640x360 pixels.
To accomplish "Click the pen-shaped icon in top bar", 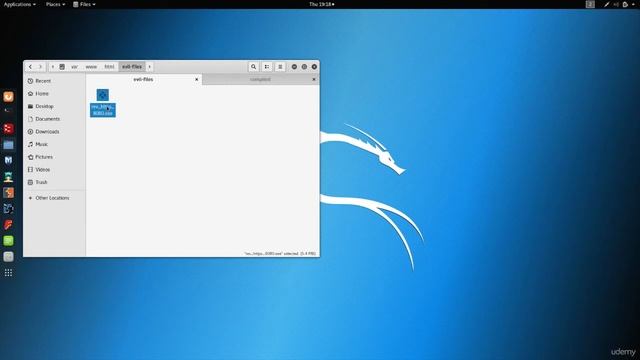I will [x=607, y=4].
